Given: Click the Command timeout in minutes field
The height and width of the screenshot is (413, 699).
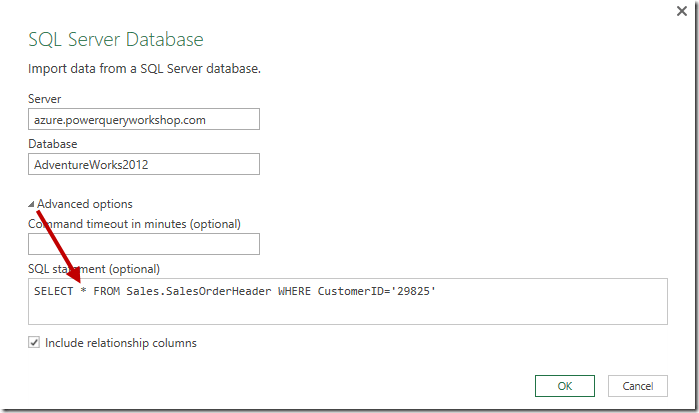Looking at the screenshot, I should point(144,244).
